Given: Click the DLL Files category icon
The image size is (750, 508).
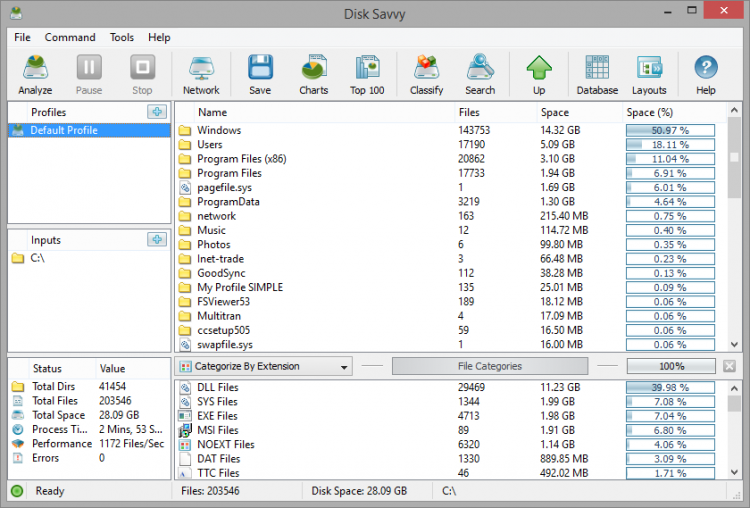Looking at the screenshot, I should pos(185,387).
